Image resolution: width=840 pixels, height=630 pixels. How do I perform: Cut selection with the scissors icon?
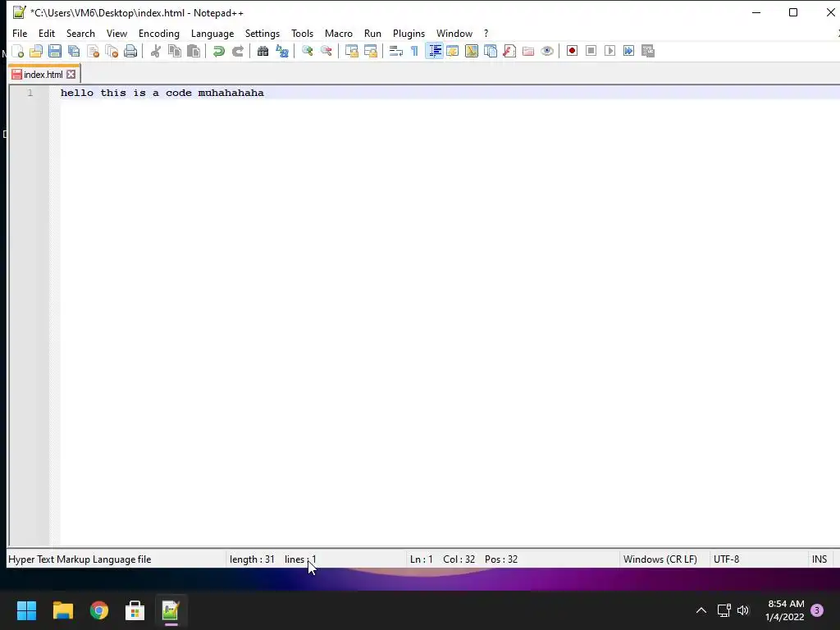point(156,51)
